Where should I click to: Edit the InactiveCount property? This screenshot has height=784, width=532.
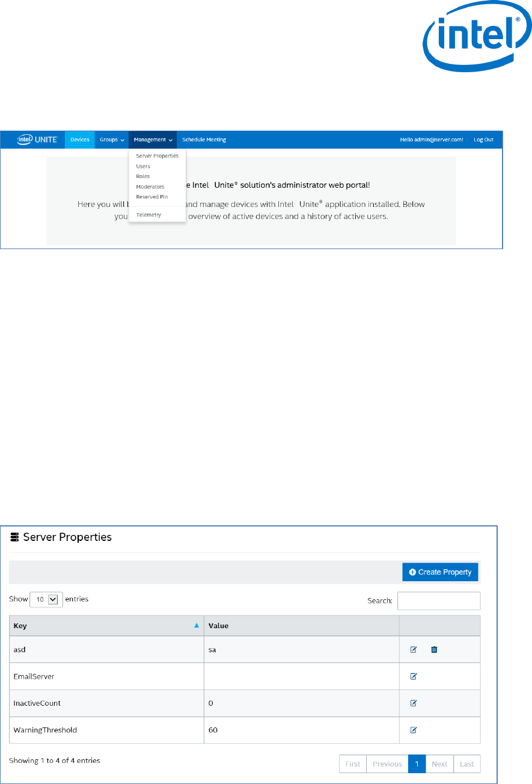point(414,703)
